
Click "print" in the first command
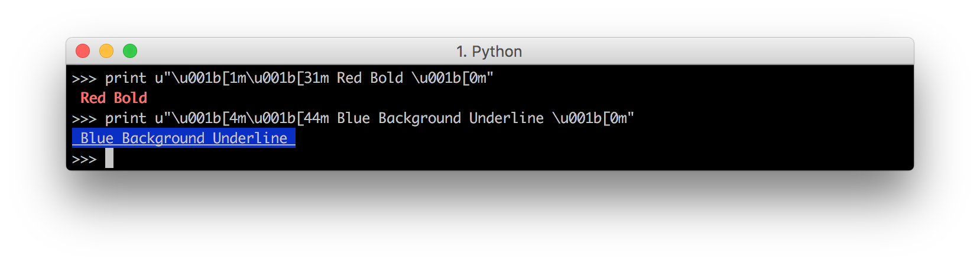[126, 78]
